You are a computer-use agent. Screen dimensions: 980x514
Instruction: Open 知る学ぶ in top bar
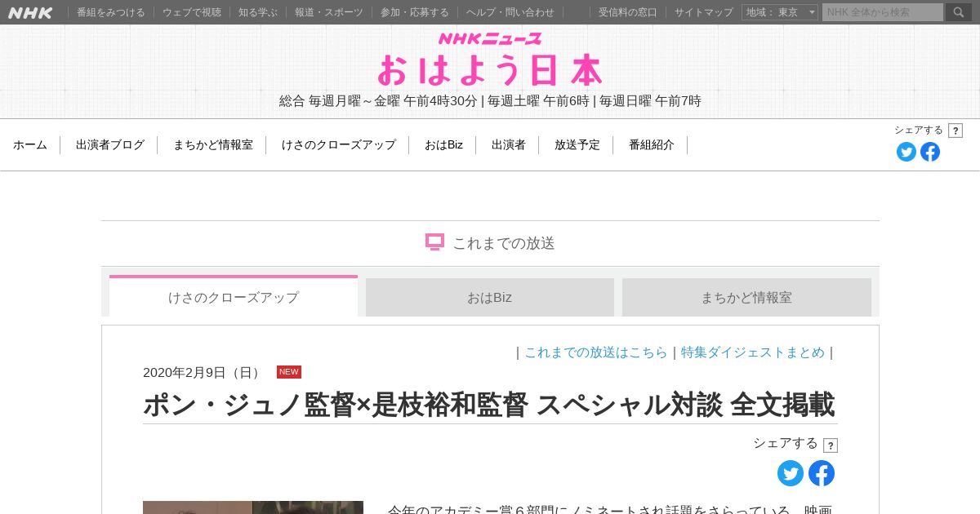point(258,12)
